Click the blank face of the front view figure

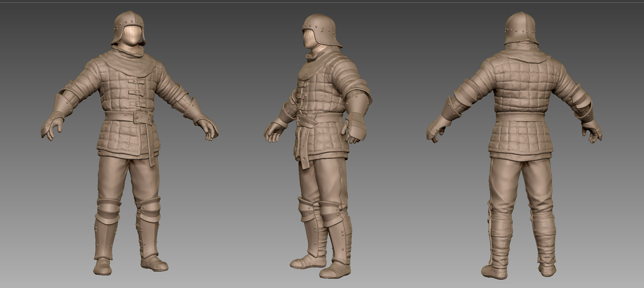coord(133,35)
